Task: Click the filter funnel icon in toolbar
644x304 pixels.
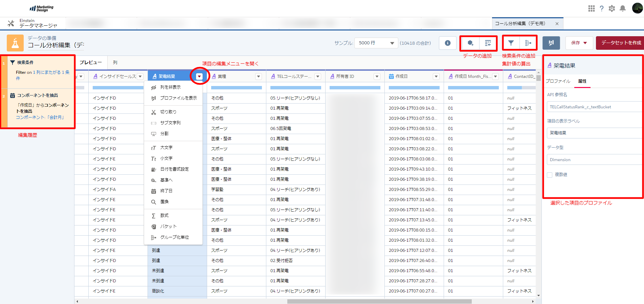Action: [x=511, y=43]
